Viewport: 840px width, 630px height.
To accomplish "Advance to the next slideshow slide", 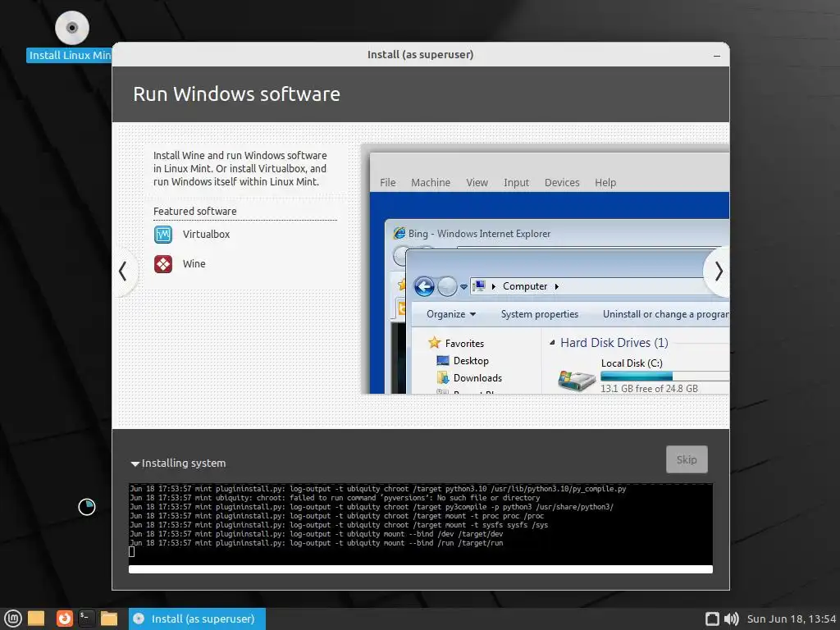I will click(x=718, y=272).
